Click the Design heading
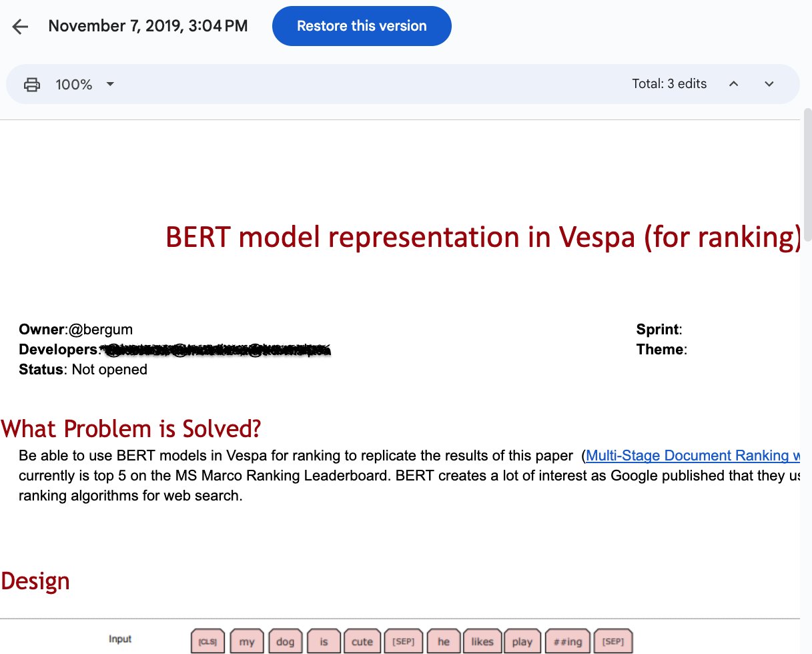The height and width of the screenshot is (654, 812). [35, 581]
